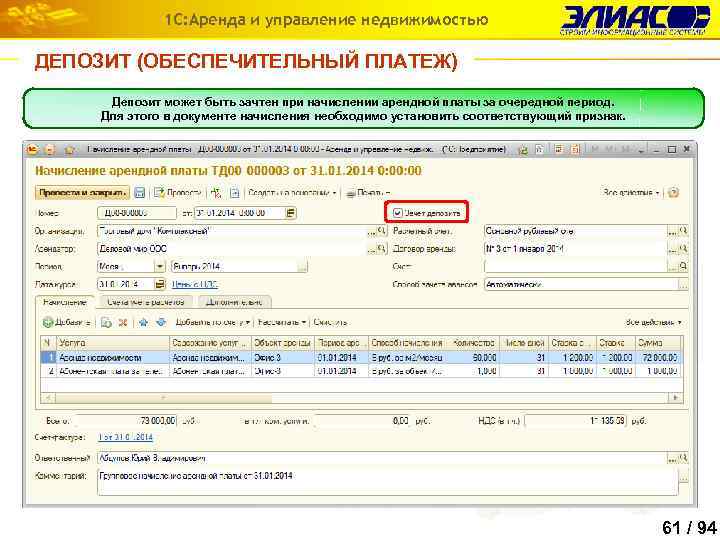Click the Сумма column header

click(658, 343)
